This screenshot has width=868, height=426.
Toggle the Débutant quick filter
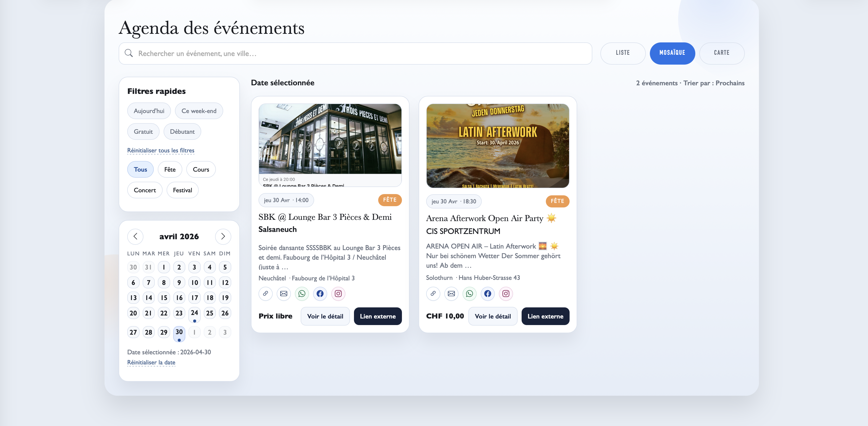tap(182, 131)
